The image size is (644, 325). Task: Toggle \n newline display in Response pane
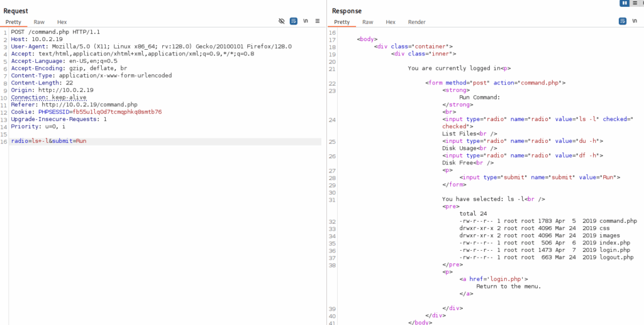click(x=635, y=21)
